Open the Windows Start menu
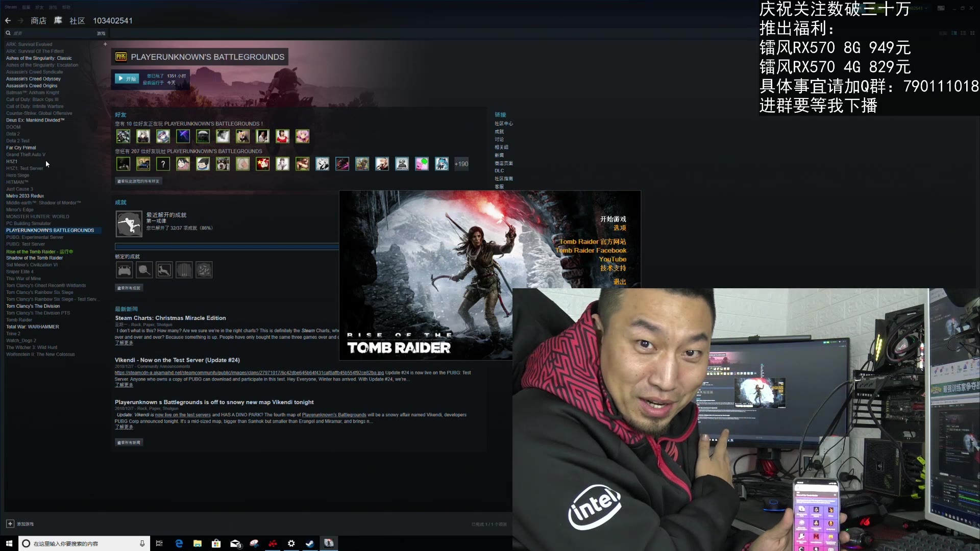 9,543
